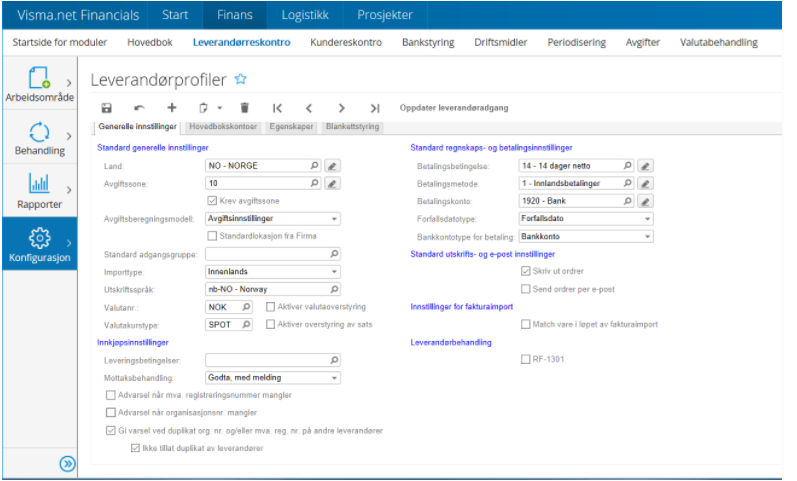Viewport: 797px width, 481px height.
Task: Switch to Hovedbokskontoer tab
Action: click(223, 127)
